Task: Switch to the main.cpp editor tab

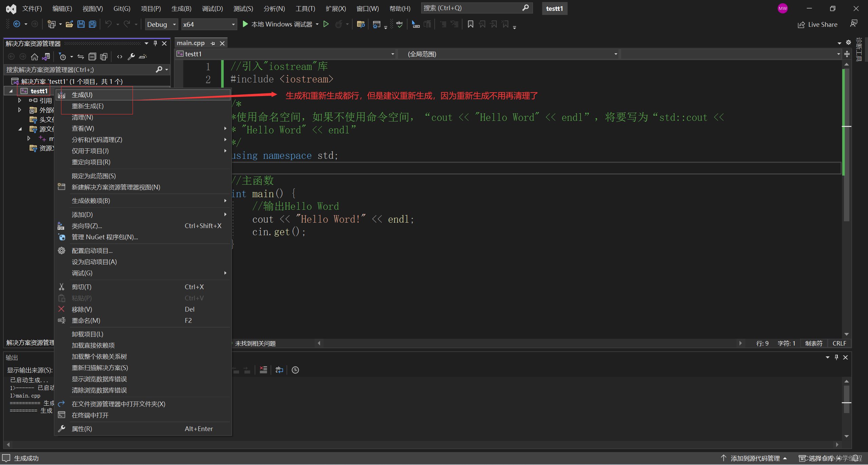Action: click(x=191, y=43)
